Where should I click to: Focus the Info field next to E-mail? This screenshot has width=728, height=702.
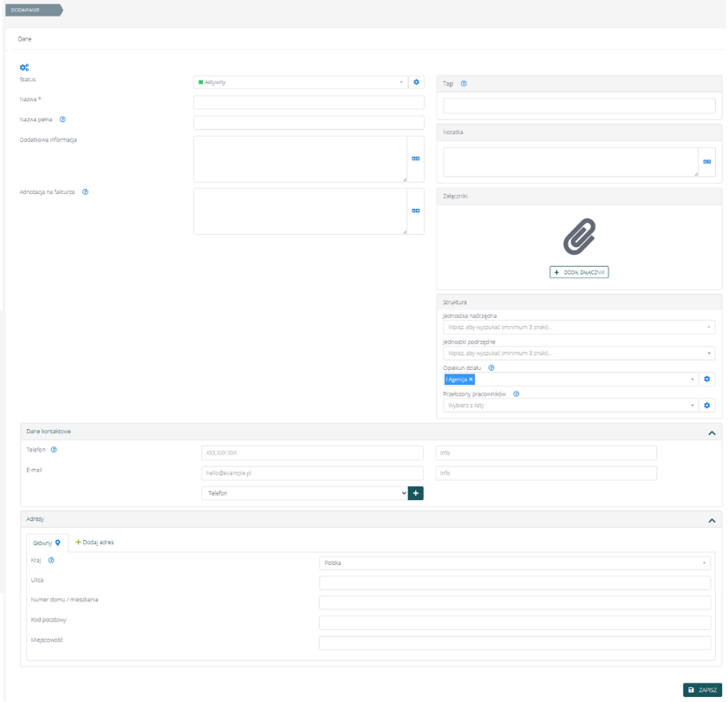pyautogui.click(x=546, y=473)
